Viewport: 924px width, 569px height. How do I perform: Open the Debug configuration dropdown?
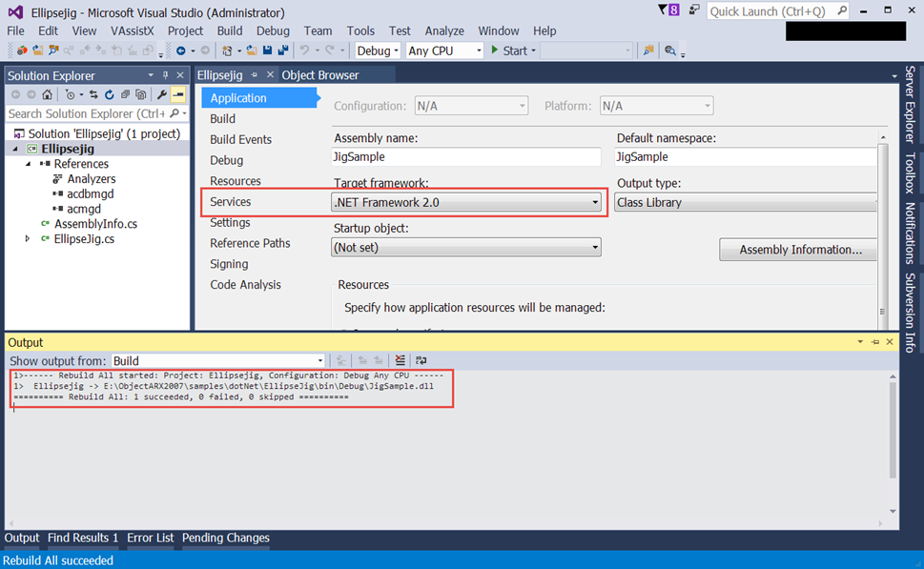click(378, 51)
